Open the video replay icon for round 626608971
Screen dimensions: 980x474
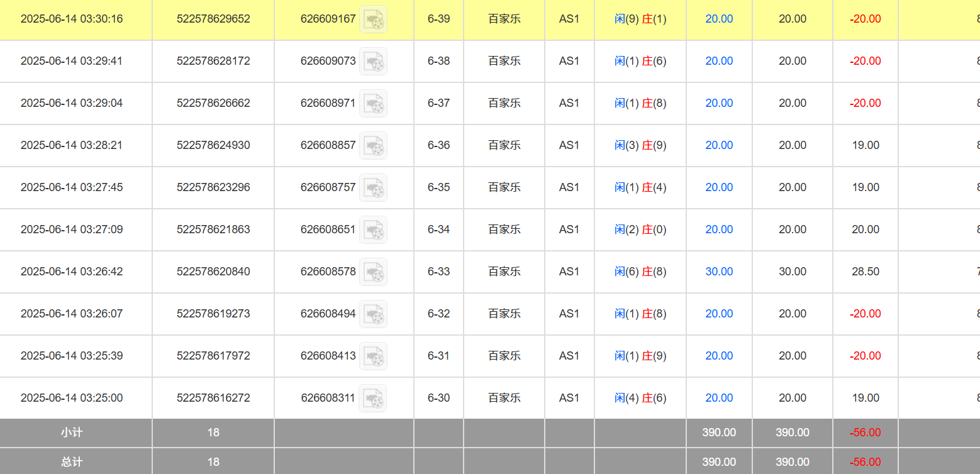(374, 103)
